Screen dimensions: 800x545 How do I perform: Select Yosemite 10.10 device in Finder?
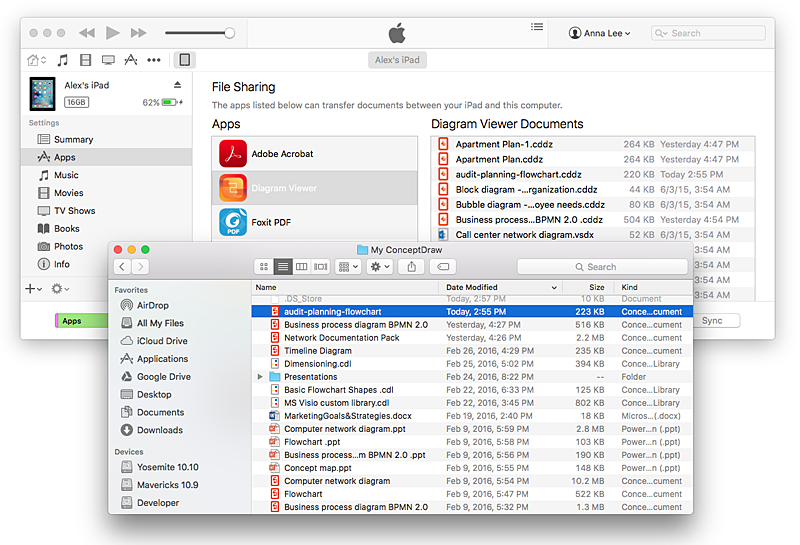pos(160,467)
